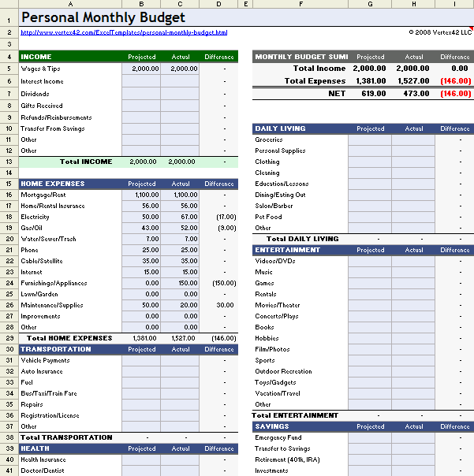The image size is (474, 476).
Task: Select row 13 header number
Action: tap(8, 162)
